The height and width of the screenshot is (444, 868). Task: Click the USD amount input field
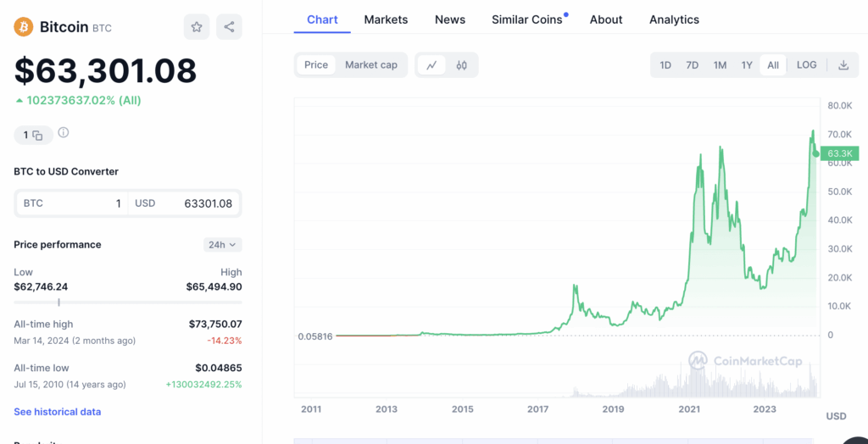tap(184, 203)
